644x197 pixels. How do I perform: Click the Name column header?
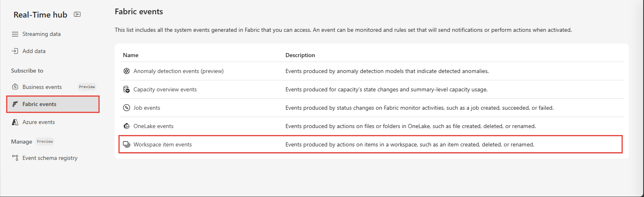coord(131,55)
